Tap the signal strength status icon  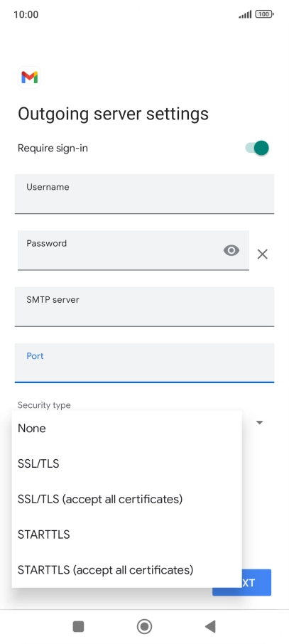click(x=245, y=15)
